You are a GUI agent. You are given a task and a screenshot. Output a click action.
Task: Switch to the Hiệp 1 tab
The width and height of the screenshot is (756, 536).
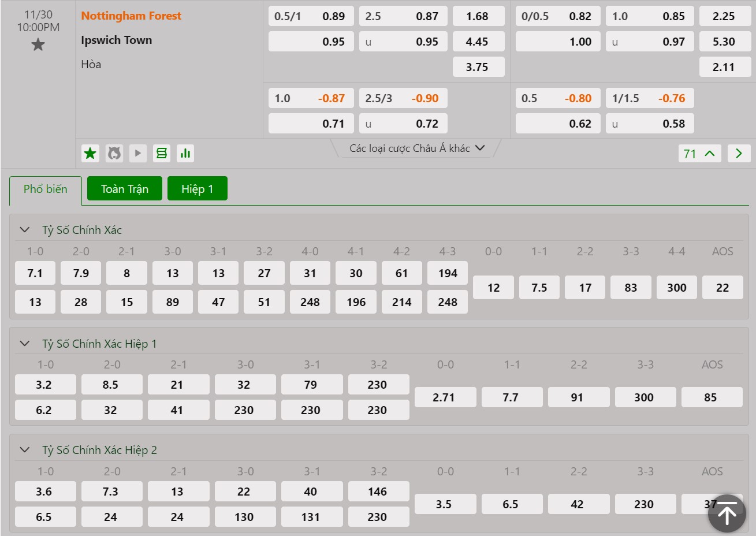(198, 189)
